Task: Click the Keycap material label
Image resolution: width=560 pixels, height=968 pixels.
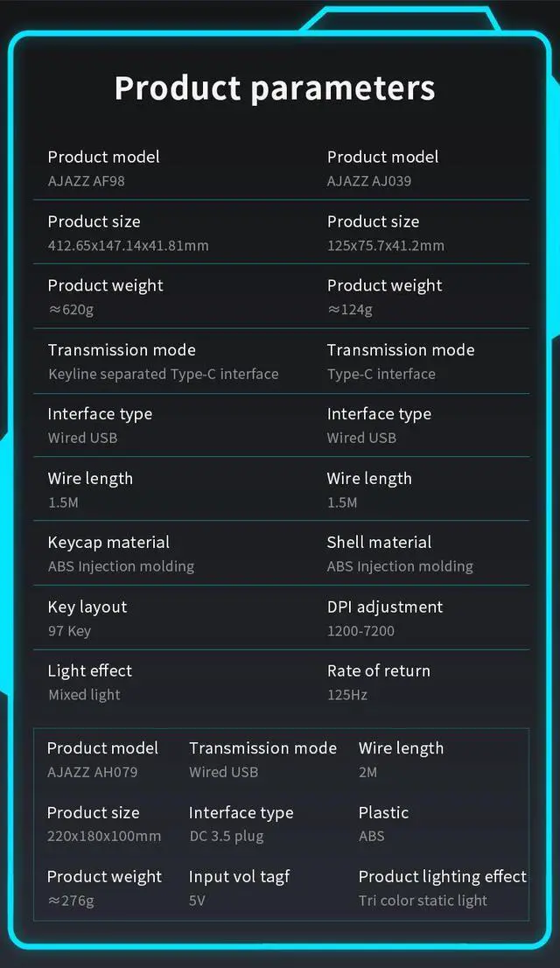Action: (108, 542)
